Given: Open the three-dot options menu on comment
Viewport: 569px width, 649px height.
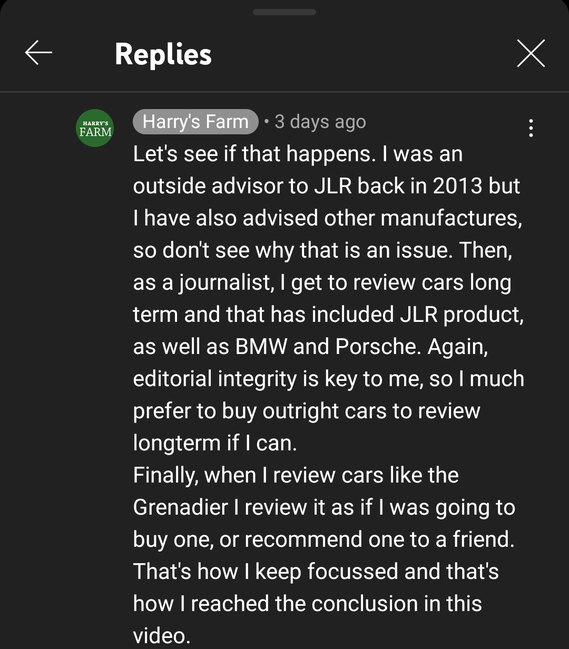Looking at the screenshot, I should (531, 128).
